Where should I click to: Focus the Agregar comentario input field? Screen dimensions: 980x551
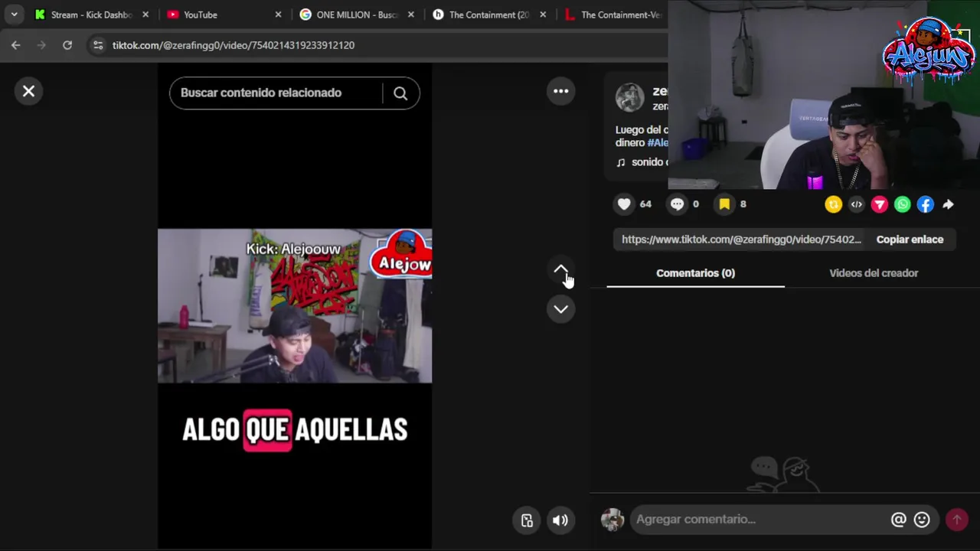point(758,520)
